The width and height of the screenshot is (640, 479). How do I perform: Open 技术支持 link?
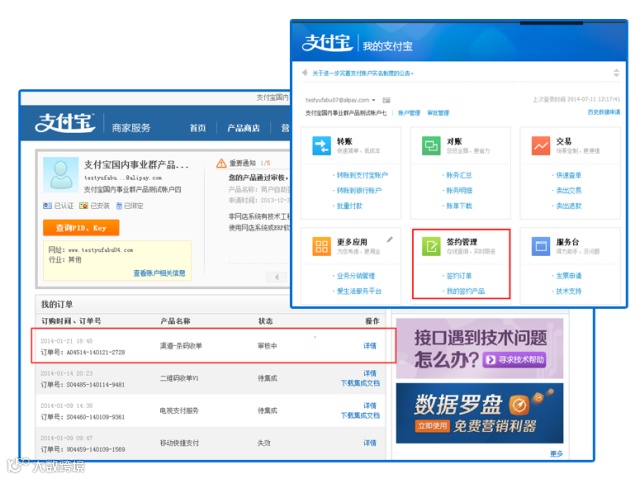pos(569,291)
